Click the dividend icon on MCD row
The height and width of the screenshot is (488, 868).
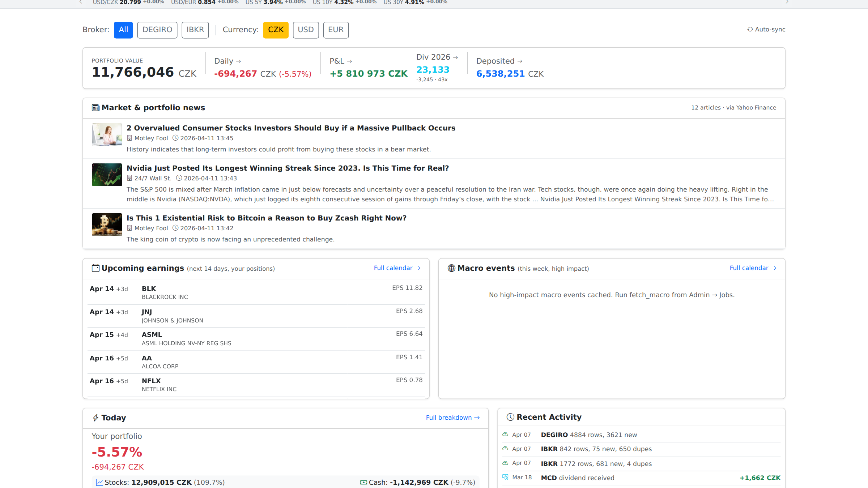pyautogui.click(x=505, y=477)
